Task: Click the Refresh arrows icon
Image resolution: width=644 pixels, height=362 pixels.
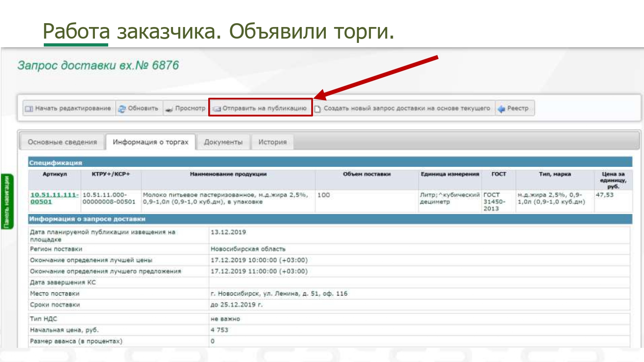Action: pyautogui.click(x=122, y=109)
